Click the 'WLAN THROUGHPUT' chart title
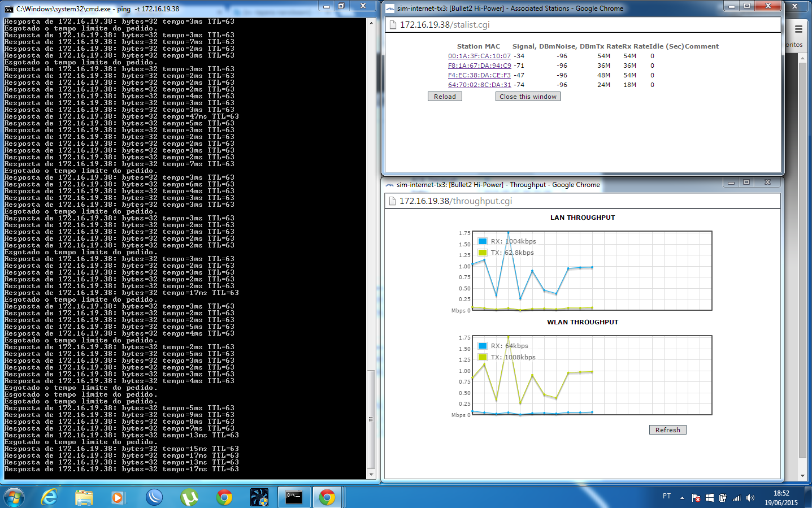This screenshot has height=508, width=812. coord(583,322)
